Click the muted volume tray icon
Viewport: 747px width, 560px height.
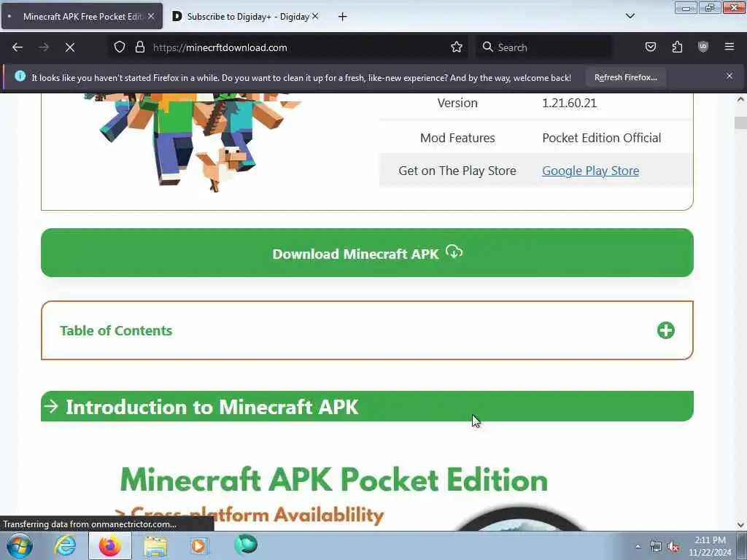pos(673,547)
